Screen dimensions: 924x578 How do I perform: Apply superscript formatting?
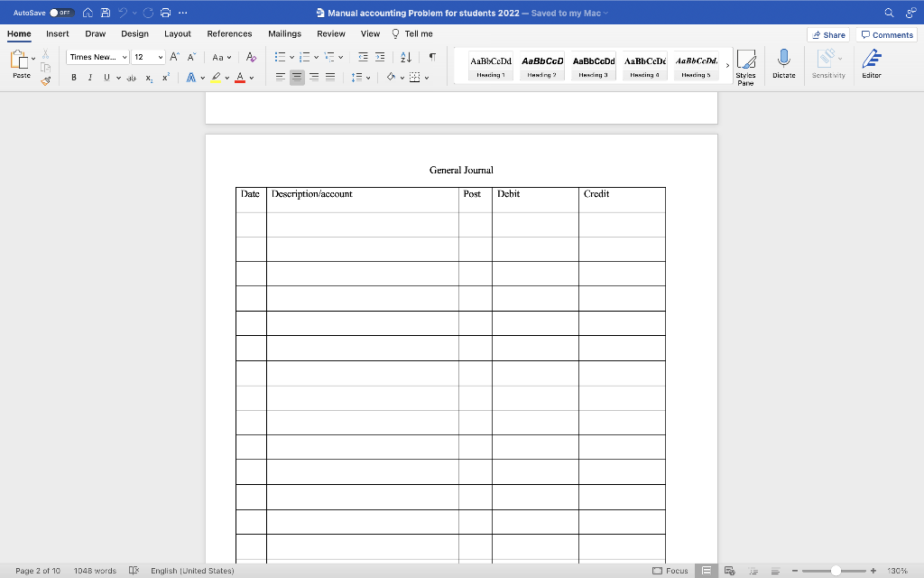click(x=166, y=78)
